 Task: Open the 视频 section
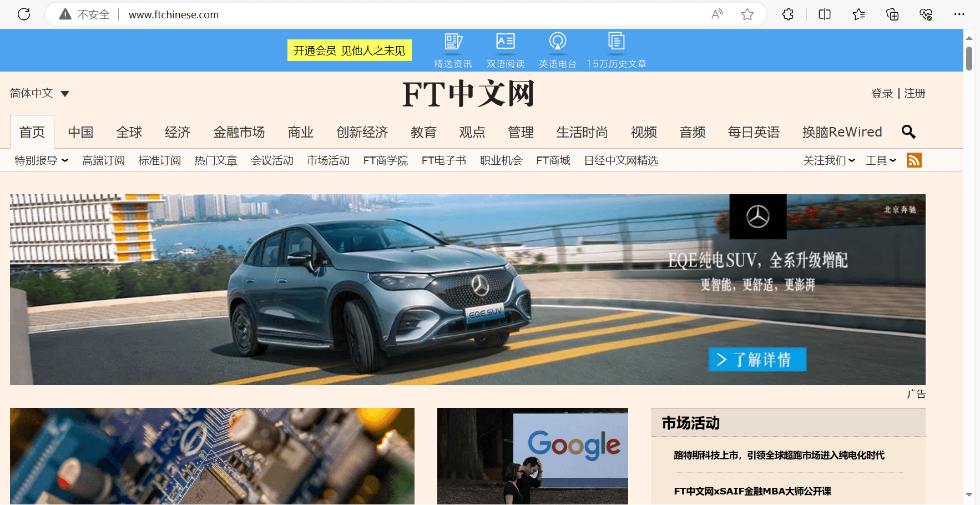644,132
